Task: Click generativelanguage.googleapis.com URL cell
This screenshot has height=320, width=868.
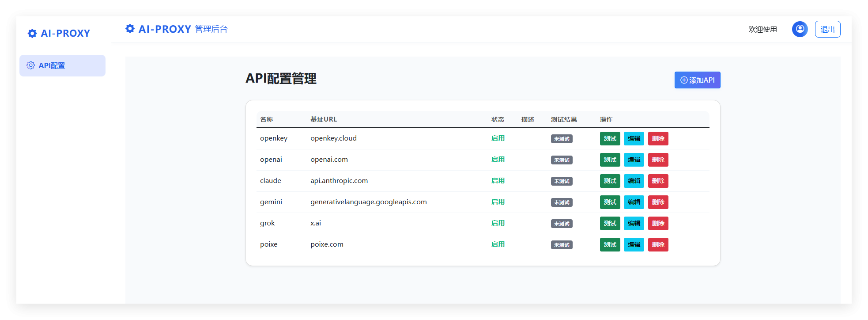Action: click(x=369, y=202)
